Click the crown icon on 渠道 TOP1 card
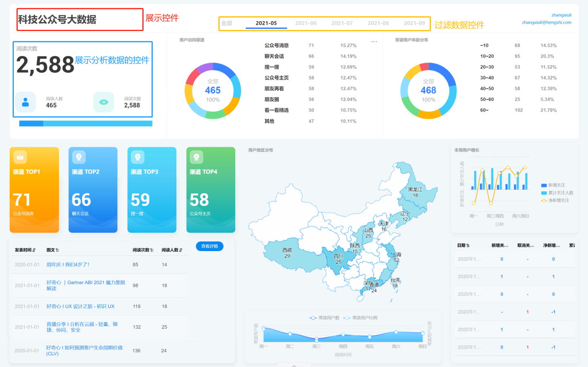Image resolution: width=588 pixels, height=367 pixels. click(20, 157)
